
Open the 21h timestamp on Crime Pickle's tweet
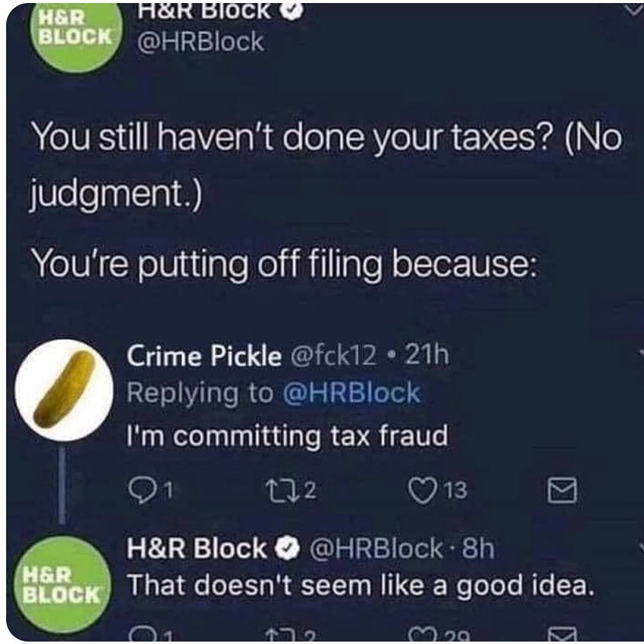click(426, 355)
